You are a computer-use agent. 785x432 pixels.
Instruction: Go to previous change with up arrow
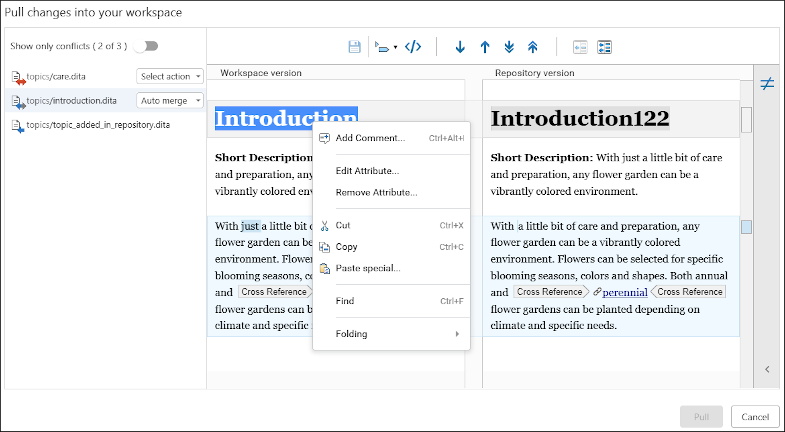click(x=485, y=47)
